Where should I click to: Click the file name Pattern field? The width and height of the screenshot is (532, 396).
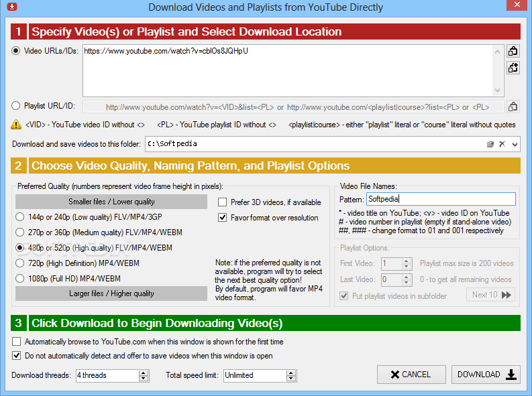[x=441, y=199]
